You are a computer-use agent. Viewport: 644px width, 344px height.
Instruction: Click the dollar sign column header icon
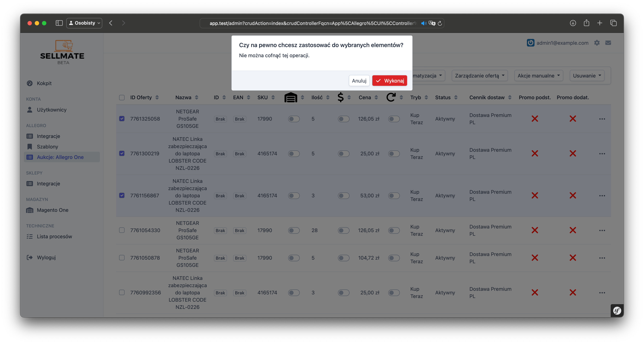click(x=340, y=97)
